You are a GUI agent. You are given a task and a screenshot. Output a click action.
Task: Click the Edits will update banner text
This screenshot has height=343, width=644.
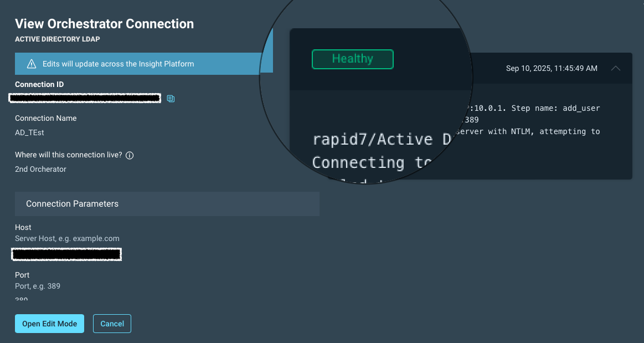pyautogui.click(x=118, y=64)
